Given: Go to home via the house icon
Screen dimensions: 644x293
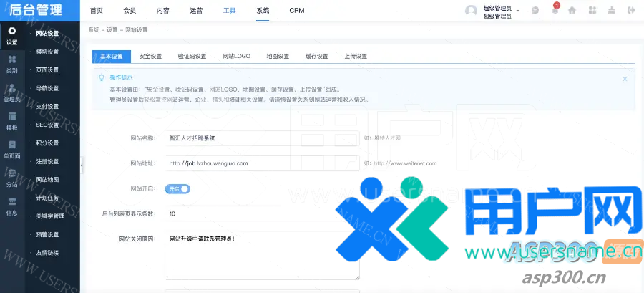Looking at the screenshot, I should pyautogui.click(x=572, y=11).
